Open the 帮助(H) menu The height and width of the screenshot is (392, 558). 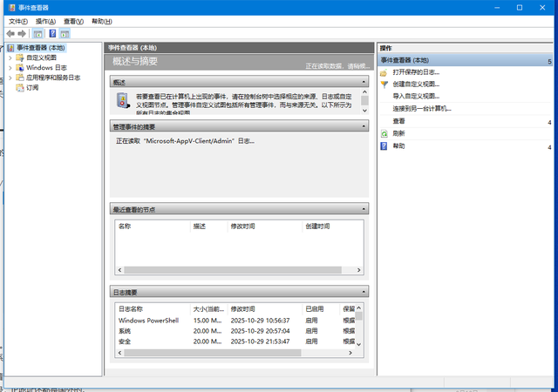click(102, 22)
